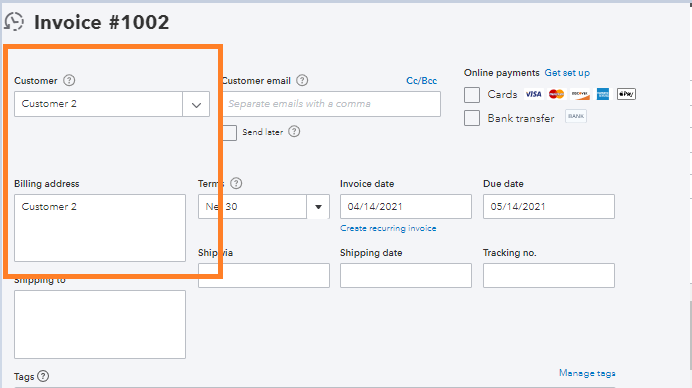
Task: Edit the Invoice date 04/14/2021 field
Action: click(x=406, y=207)
